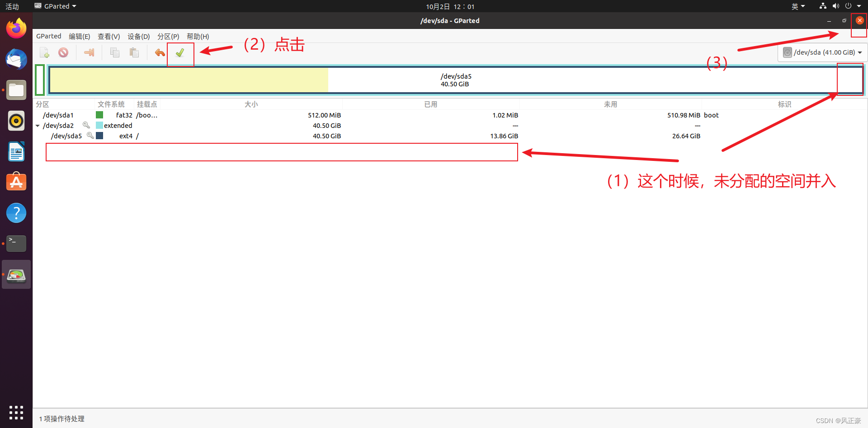Open the 编辑(E) menu
Screen dimensions: 868x428
coord(80,36)
